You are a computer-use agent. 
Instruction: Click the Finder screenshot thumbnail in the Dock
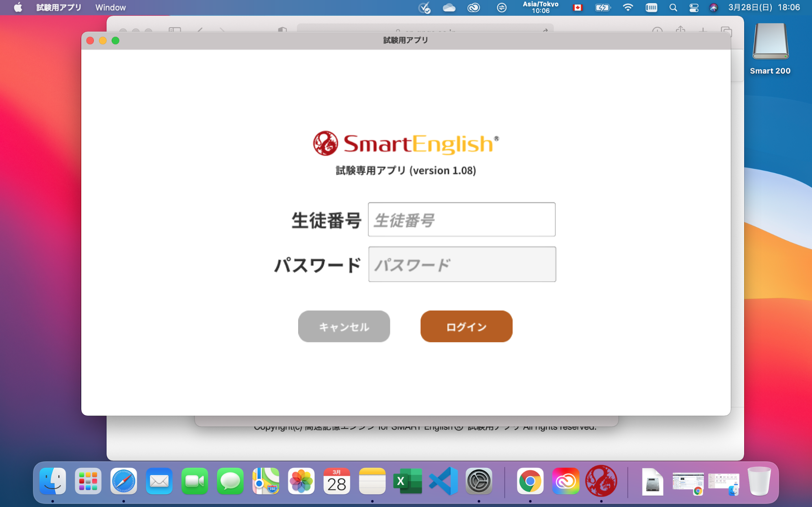(x=723, y=482)
